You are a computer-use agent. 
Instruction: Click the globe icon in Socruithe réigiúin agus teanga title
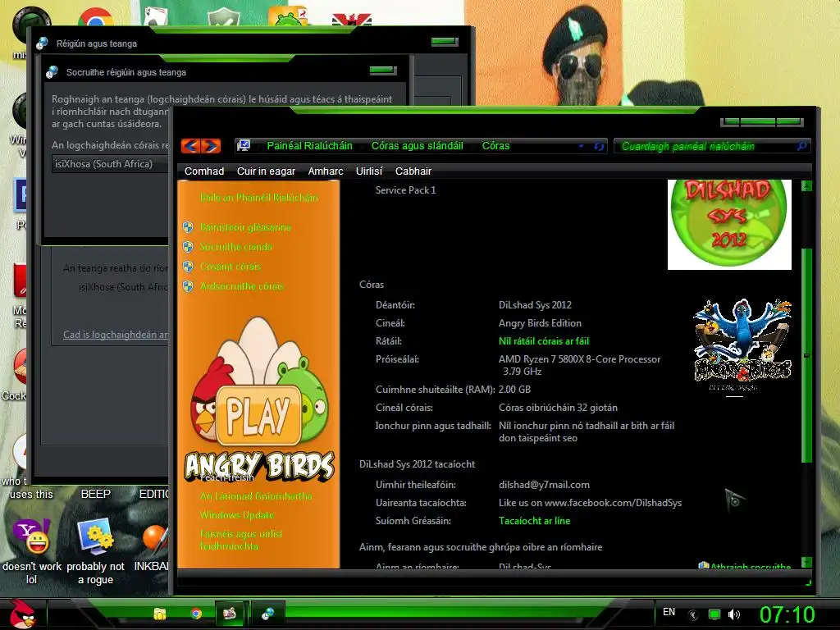click(52, 72)
